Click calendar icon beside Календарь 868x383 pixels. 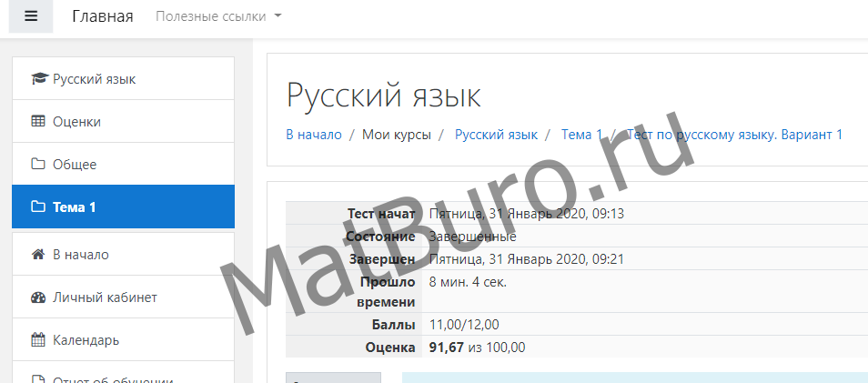coord(38,340)
